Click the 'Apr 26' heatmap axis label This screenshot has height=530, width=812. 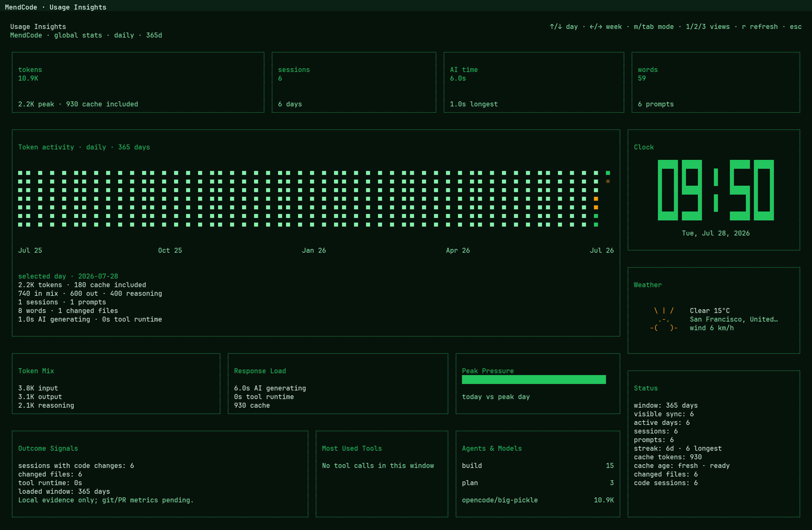pyautogui.click(x=458, y=250)
